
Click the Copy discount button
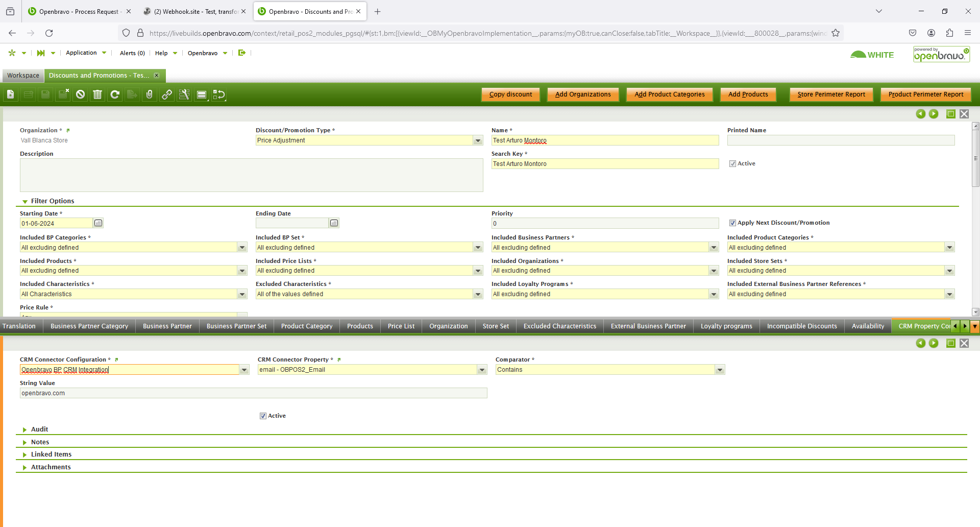tap(510, 94)
